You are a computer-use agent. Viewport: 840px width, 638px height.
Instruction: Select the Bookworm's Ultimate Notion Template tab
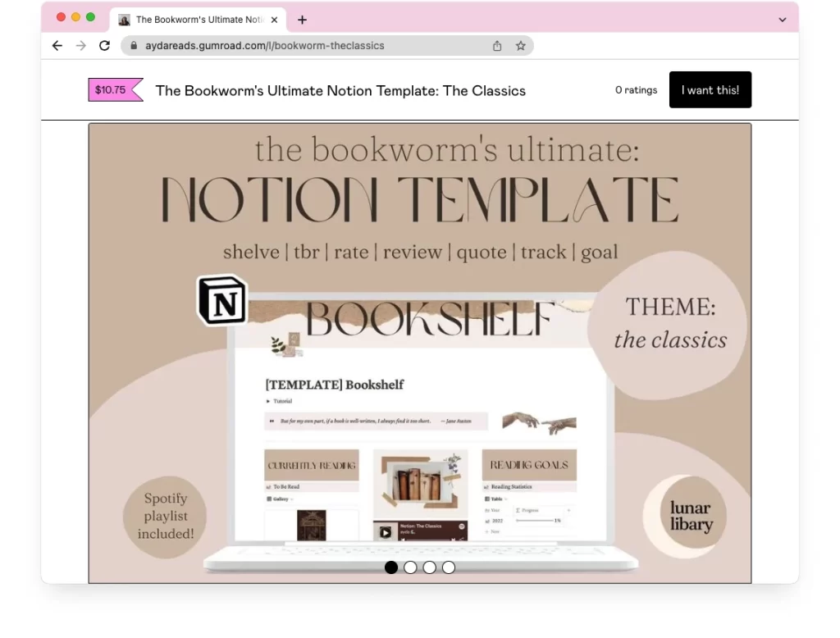(x=199, y=20)
